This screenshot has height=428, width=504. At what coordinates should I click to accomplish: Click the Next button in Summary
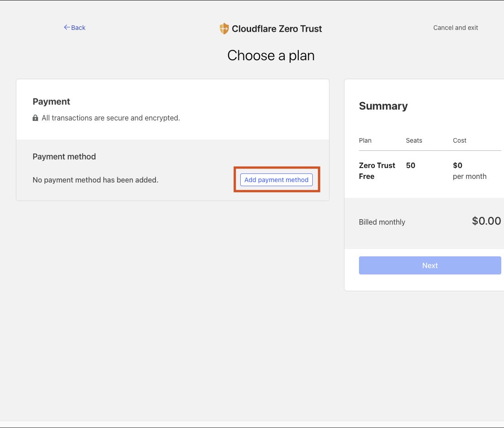tap(430, 265)
